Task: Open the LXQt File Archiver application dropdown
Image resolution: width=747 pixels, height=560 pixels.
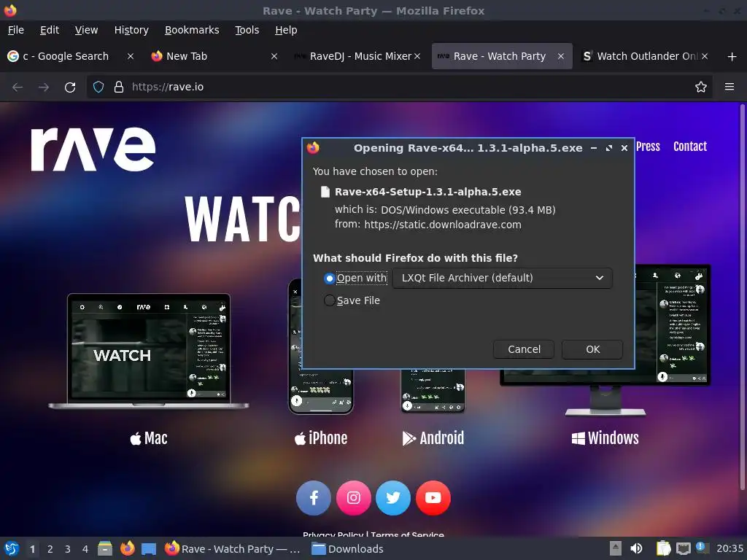Action: pos(502,278)
